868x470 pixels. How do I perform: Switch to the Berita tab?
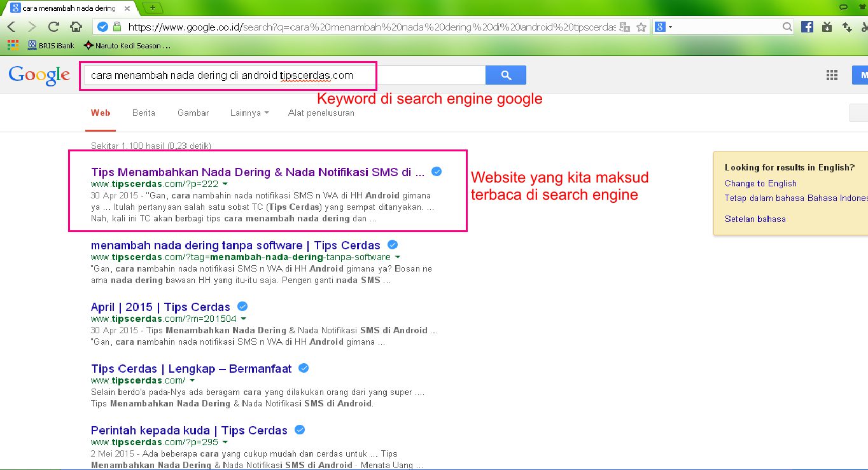(144, 113)
